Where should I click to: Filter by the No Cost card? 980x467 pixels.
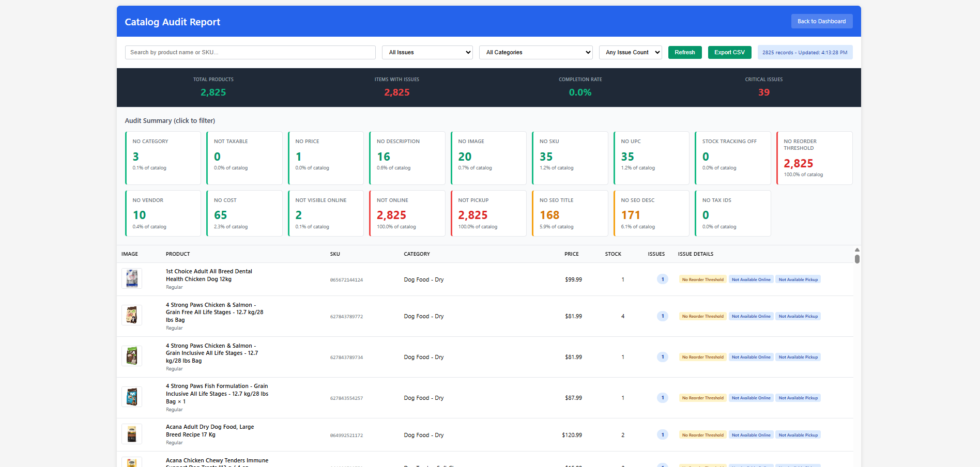pos(244,213)
